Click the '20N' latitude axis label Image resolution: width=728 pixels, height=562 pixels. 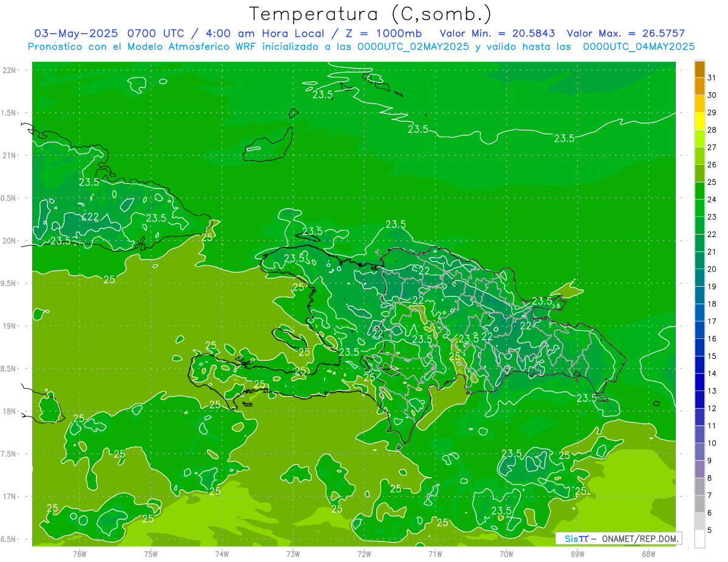click(x=10, y=241)
